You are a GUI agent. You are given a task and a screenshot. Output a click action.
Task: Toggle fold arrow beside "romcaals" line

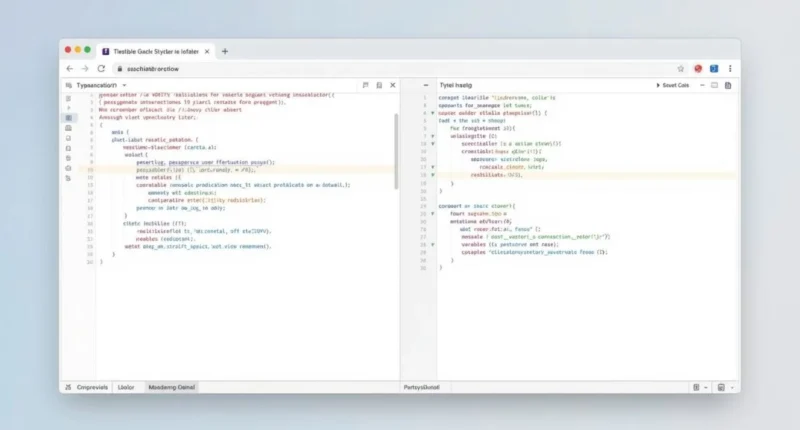pos(433,167)
